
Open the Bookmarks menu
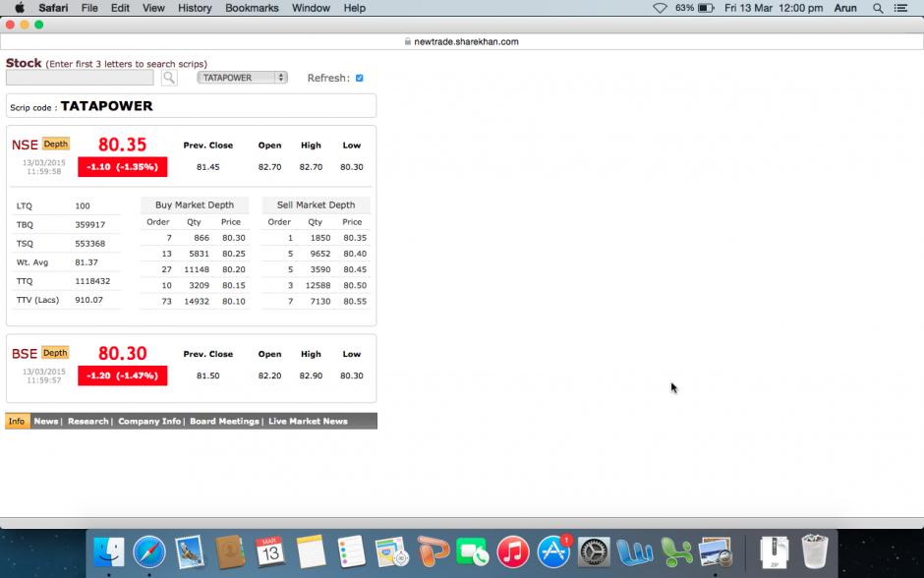point(252,8)
